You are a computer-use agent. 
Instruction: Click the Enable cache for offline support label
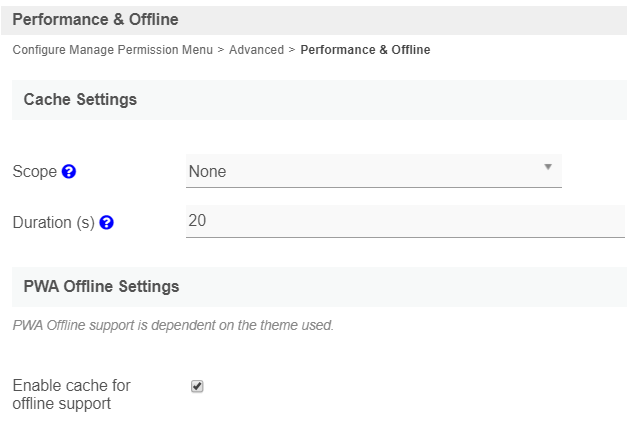[x=71, y=394]
